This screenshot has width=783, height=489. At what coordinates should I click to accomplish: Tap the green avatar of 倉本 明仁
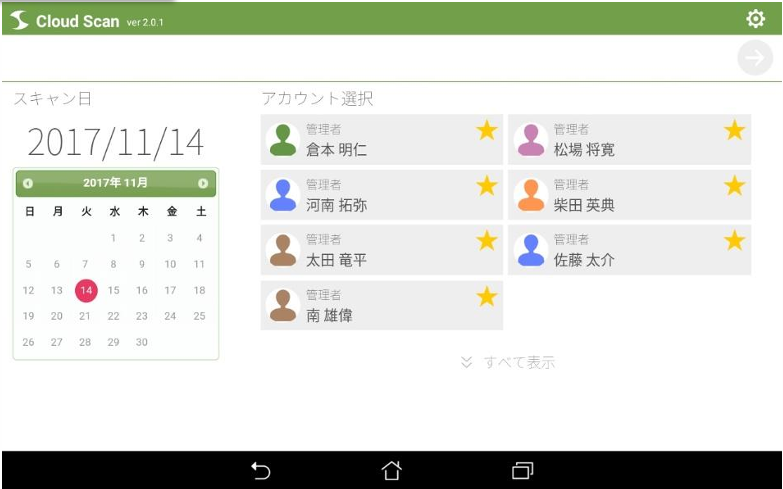283,140
